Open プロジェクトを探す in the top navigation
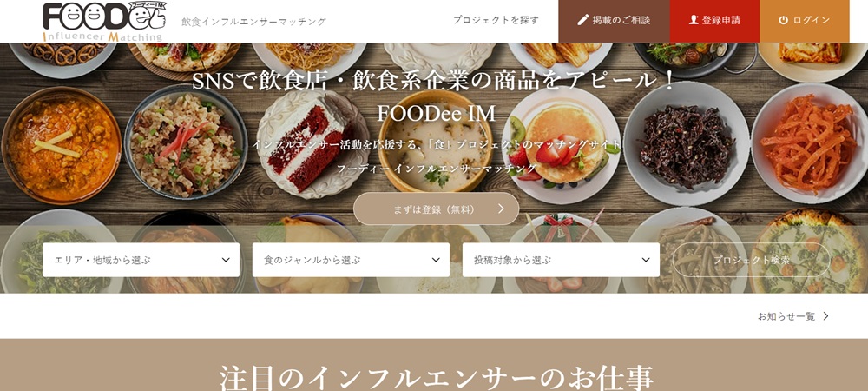This screenshot has height=391, width=868. click(496, 20)
